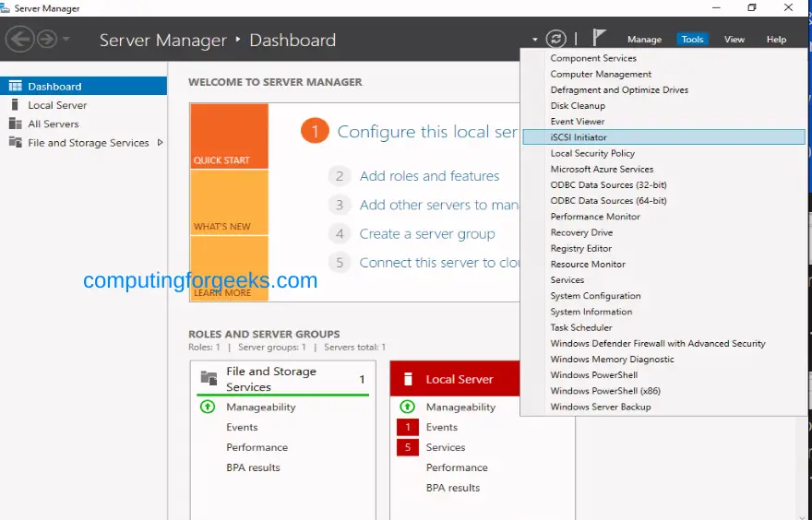Open the File and Storage Services tile header

tap(282, 379)
